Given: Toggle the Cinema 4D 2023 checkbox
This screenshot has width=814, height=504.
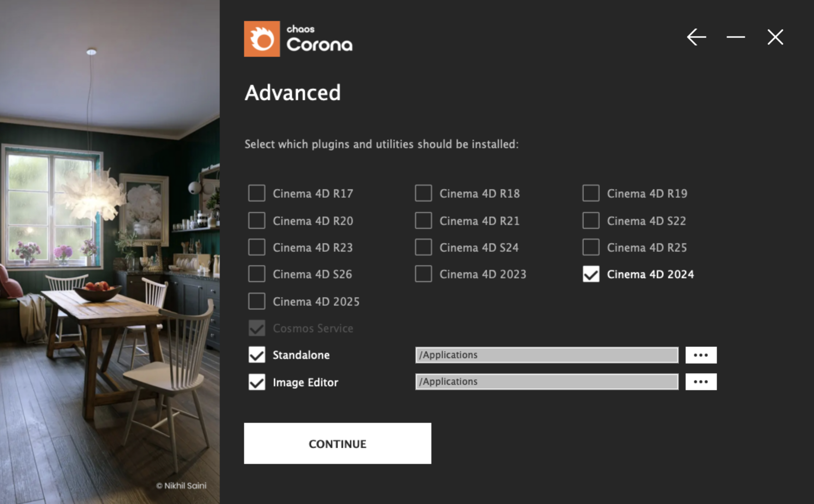Looking at the screenshot, I should click(424, 274).
